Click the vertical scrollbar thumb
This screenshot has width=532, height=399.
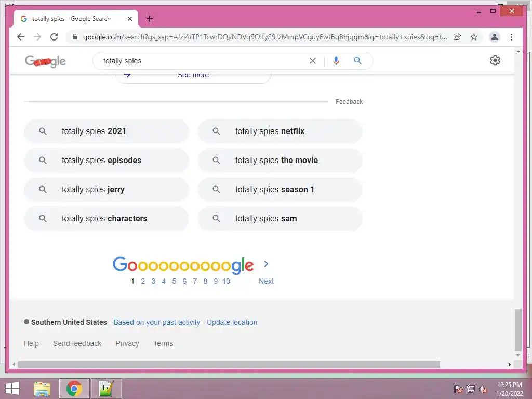point(518,329)
